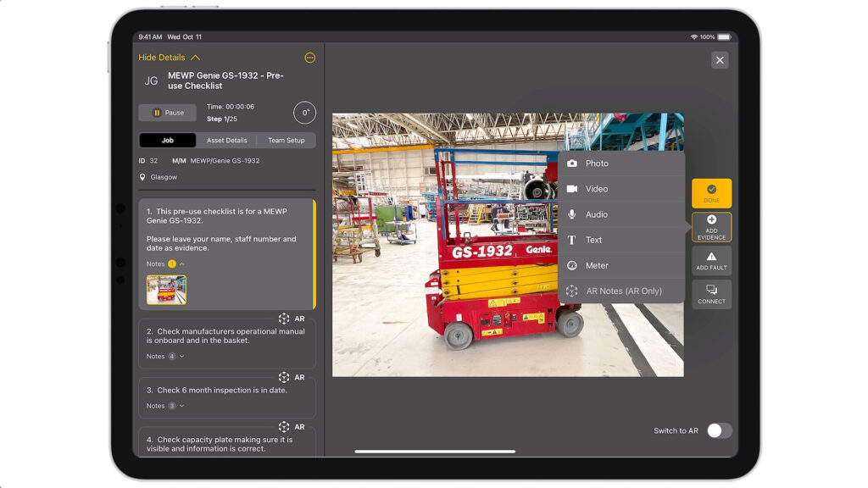
Task: Close the evidence viewer with X
Action: pos(720,60)
